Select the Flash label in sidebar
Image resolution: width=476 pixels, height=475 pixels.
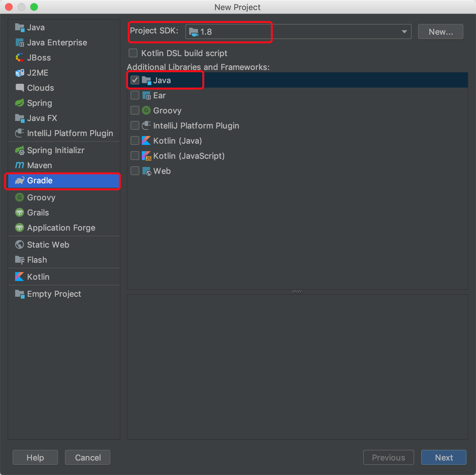37,260
